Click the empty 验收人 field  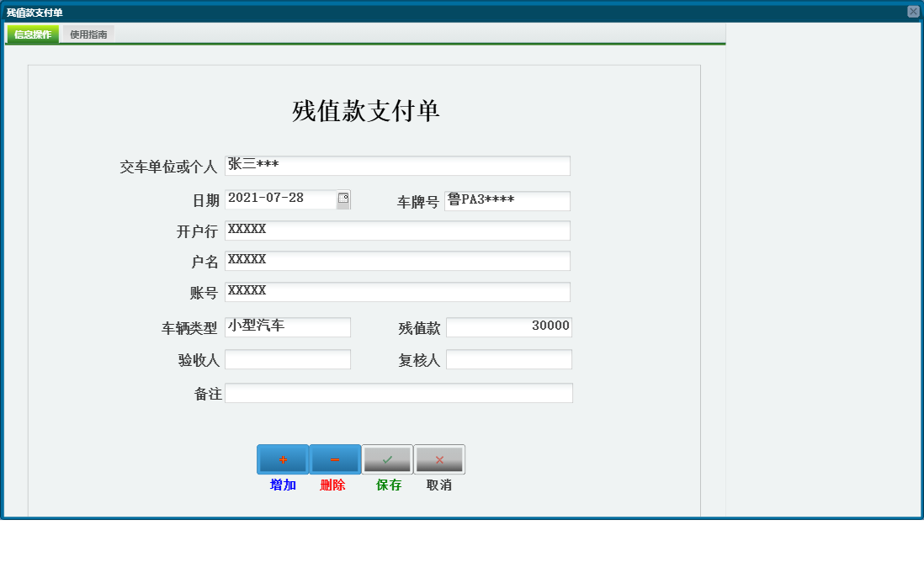[288, 358]
